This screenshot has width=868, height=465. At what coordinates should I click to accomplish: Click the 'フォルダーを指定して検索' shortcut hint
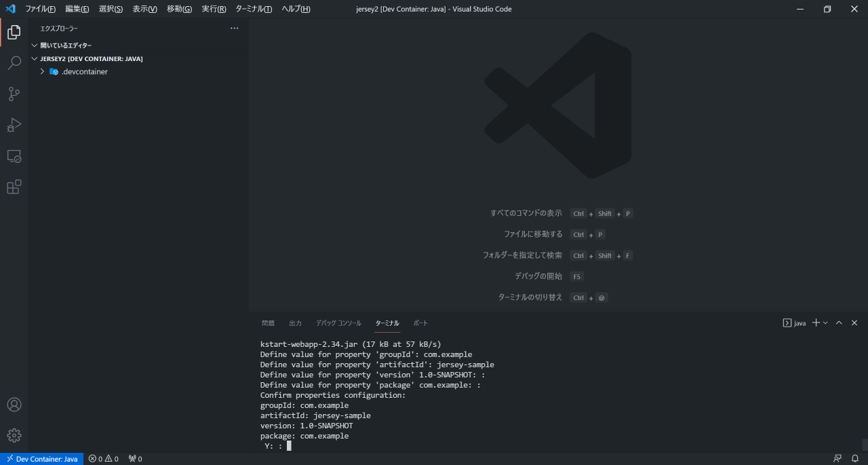522,255
